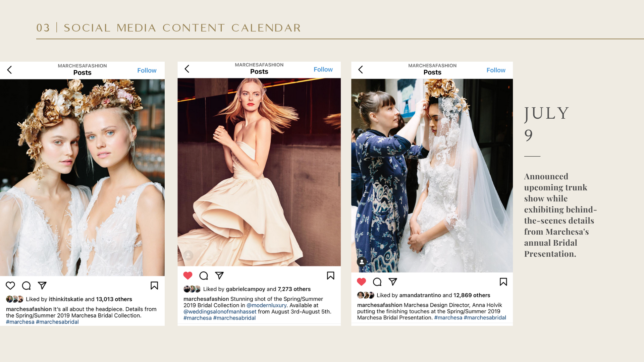Image resolution: width=644 pixels, height=362 pixels.
Task: Share the Anna Holvik post
Action: click(393, 282)
